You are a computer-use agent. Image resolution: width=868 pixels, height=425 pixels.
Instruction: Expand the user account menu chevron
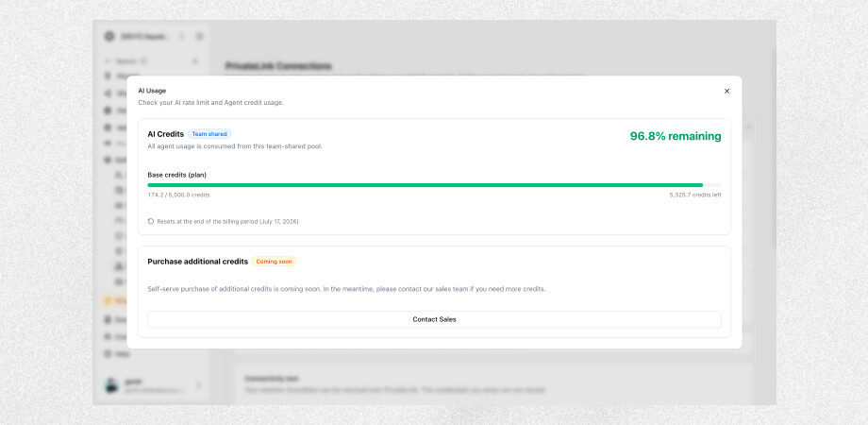pyautogui.click(x=199, y=385)
